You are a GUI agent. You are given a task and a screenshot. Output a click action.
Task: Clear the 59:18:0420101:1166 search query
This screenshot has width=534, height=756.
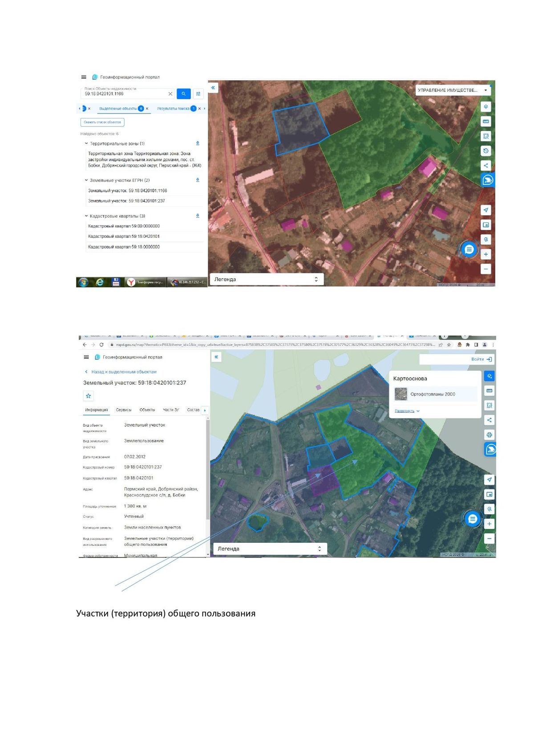pos(170,94)
